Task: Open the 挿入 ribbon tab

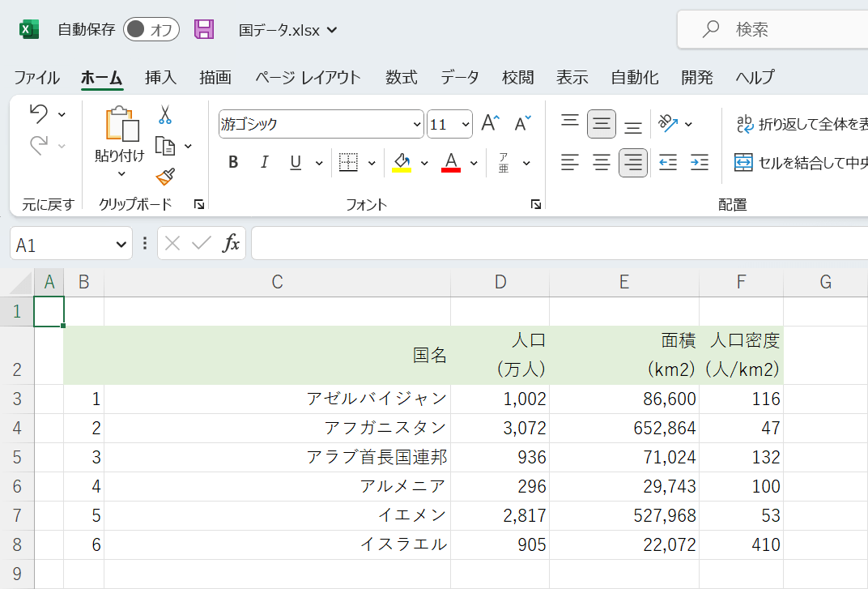Action: [x=160, y=78]
